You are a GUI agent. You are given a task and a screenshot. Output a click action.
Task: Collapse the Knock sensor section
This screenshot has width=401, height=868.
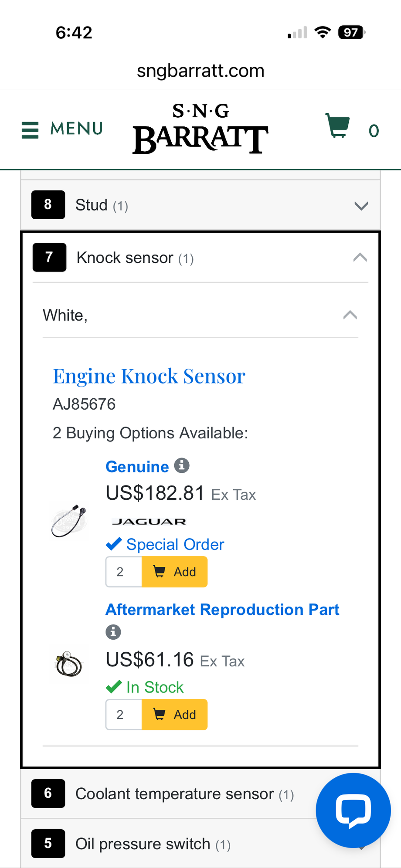360,258
